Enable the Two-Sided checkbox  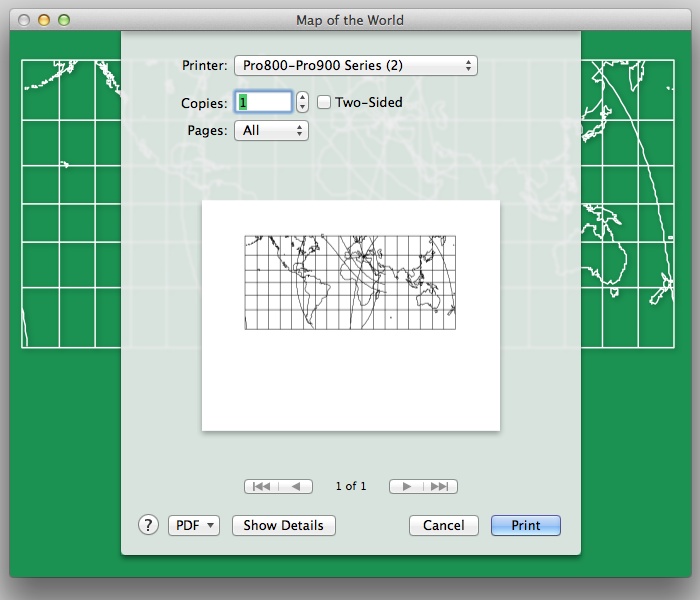(x=324, y=102)
